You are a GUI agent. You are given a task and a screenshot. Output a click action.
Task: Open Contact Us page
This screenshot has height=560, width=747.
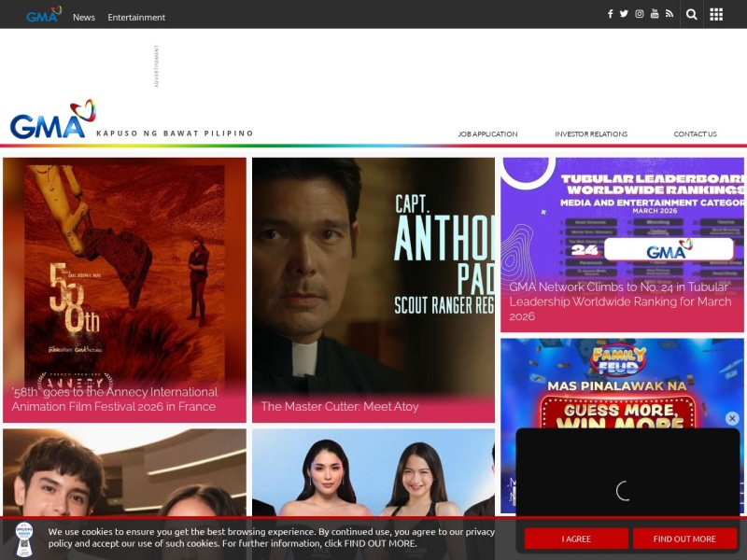coord(695,133)
